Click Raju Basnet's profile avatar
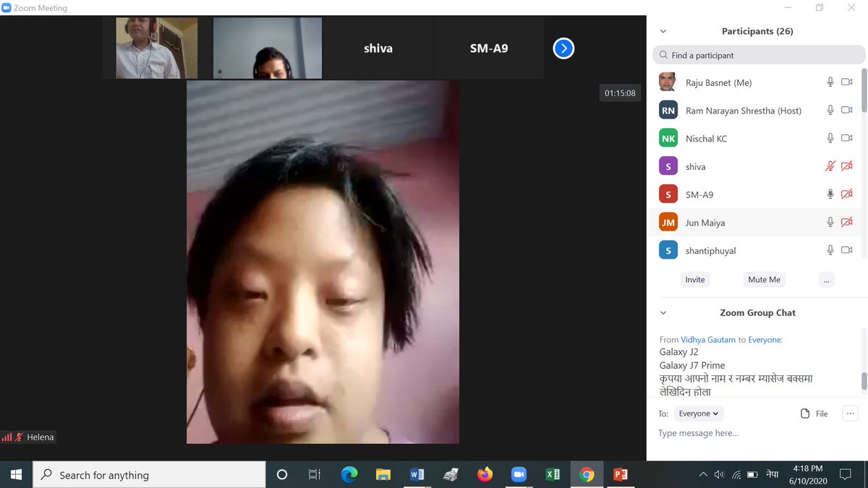The height and width of the screenshot is (488, 868). (x=668, y=82)
